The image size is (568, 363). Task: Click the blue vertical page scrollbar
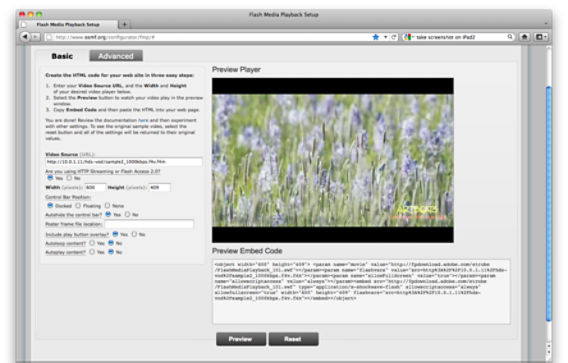[x=548, y=203]
